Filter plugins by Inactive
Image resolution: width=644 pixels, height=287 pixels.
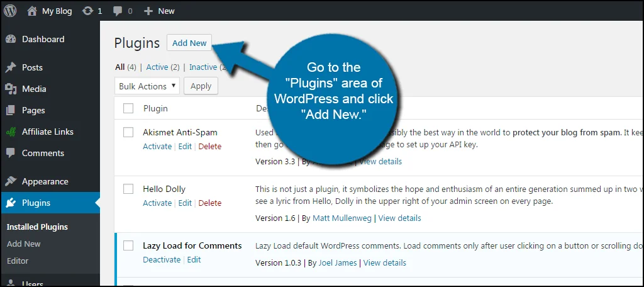pyautogui.click(x=203, y=67)
